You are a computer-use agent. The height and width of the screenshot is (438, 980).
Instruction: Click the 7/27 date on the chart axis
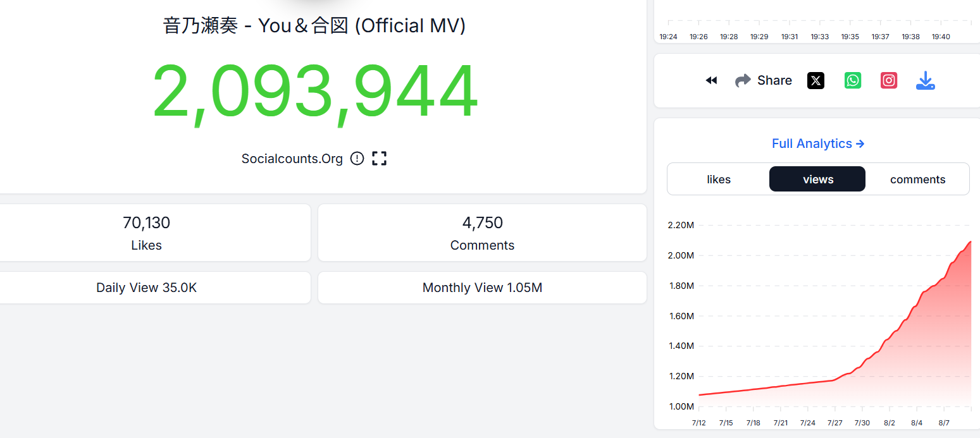point(835,423)
